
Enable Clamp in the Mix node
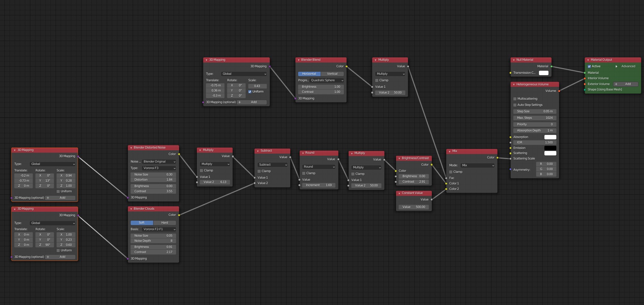[451, 172]
